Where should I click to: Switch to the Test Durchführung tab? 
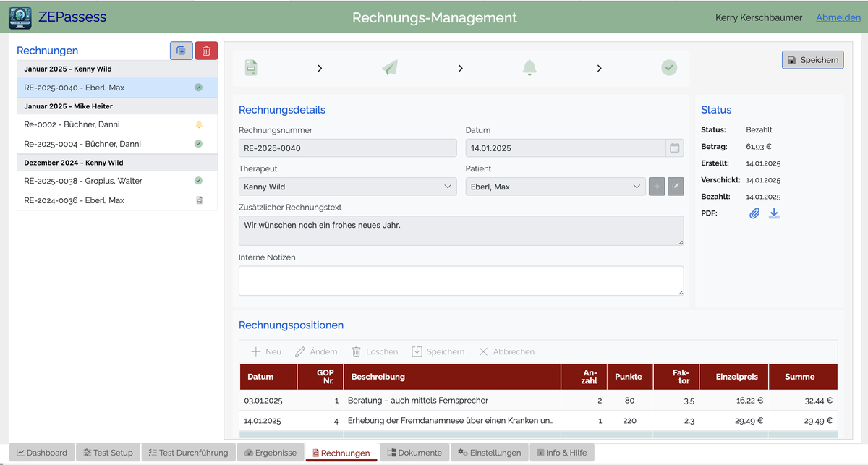(x=188, y=453)
